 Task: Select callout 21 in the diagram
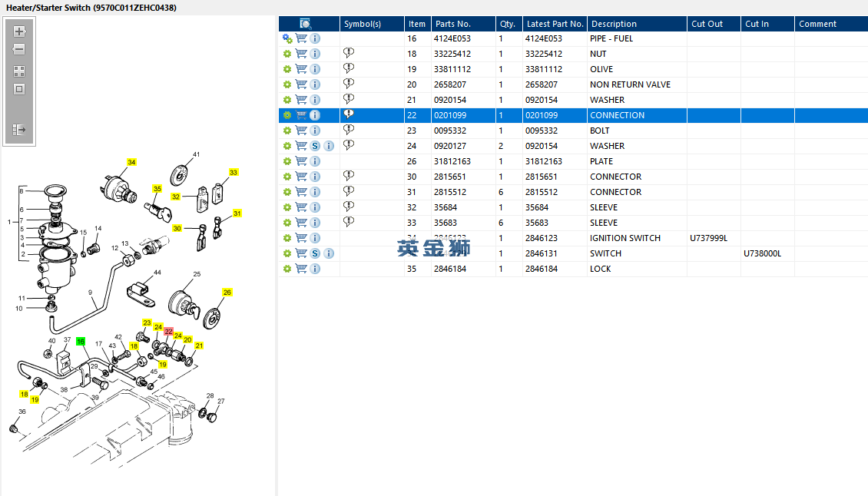199,346
